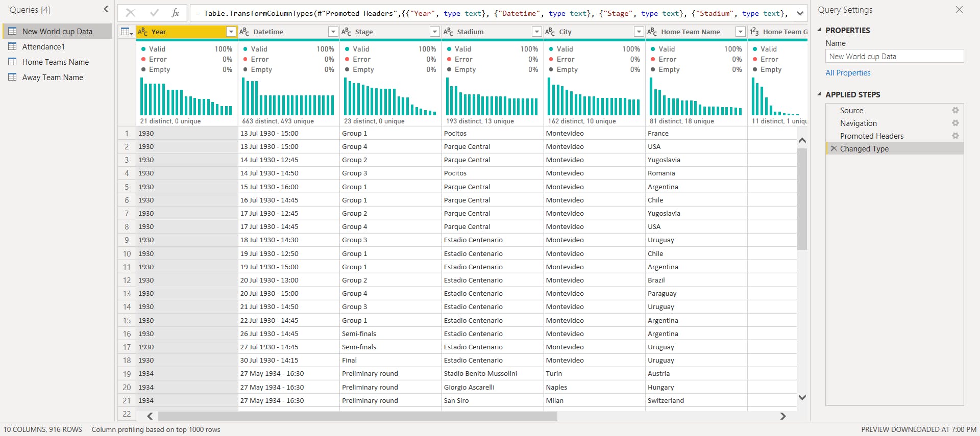Click the vertical scrollbar up arrow

[802, 140]
